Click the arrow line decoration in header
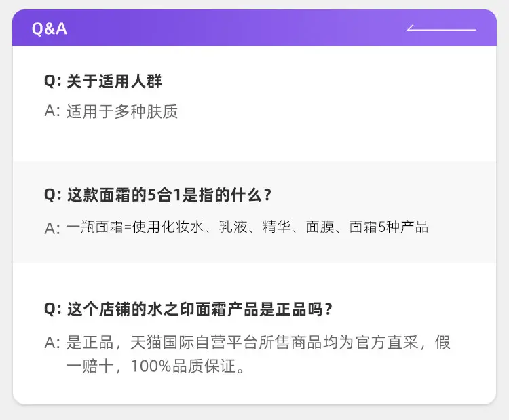509x420 pixels. point(442,28)
